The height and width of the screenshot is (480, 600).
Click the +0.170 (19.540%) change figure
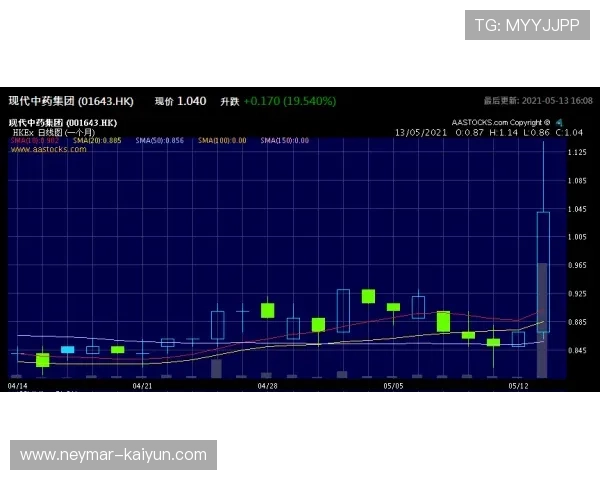(289, 101)
